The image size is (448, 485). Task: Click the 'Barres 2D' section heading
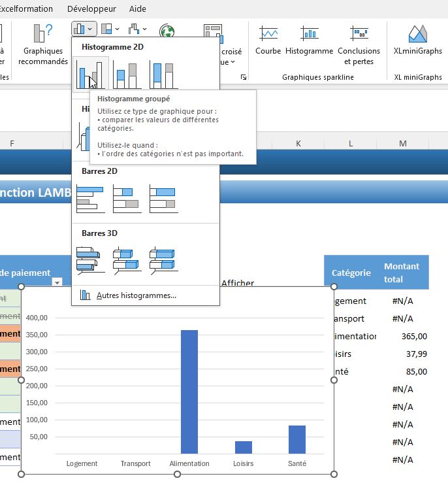pyautogui.click(x=99, y=171)
